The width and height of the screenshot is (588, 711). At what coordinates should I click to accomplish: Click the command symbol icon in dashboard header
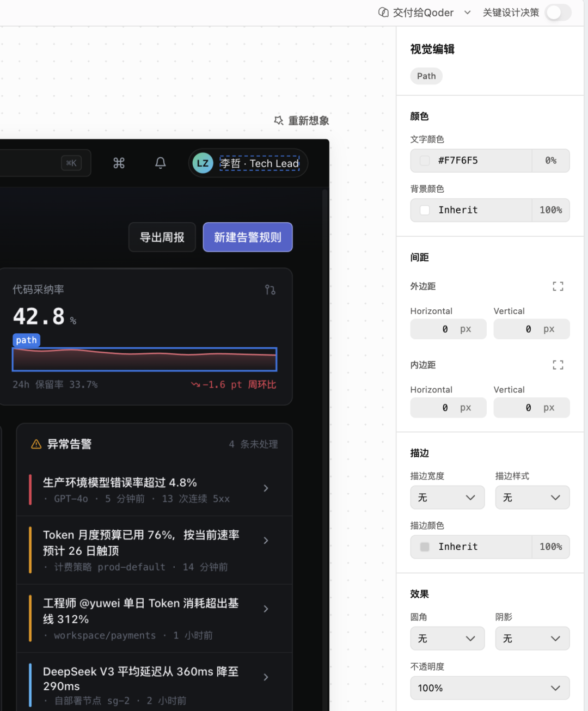tap(119, 163)
